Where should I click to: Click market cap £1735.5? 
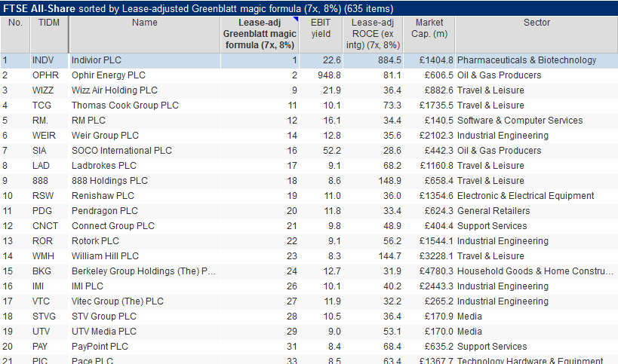[436, 106]
